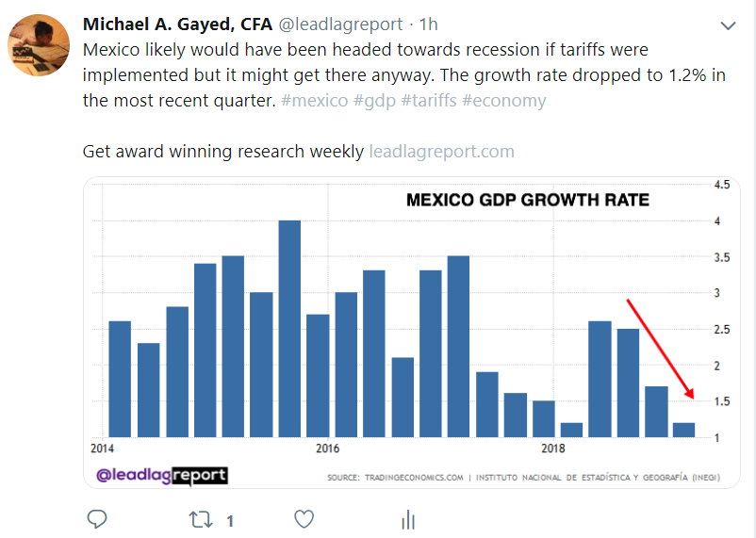This screenshot has width=756, height=538.
Task: Like the tweet with the heart icon
Action: click(304, 519)
